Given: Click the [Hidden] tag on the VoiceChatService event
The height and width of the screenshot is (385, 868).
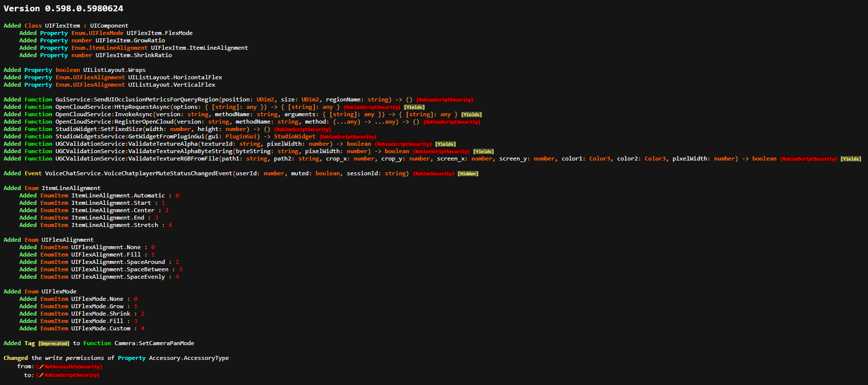Looking at the screenshot, I should 468,174.
